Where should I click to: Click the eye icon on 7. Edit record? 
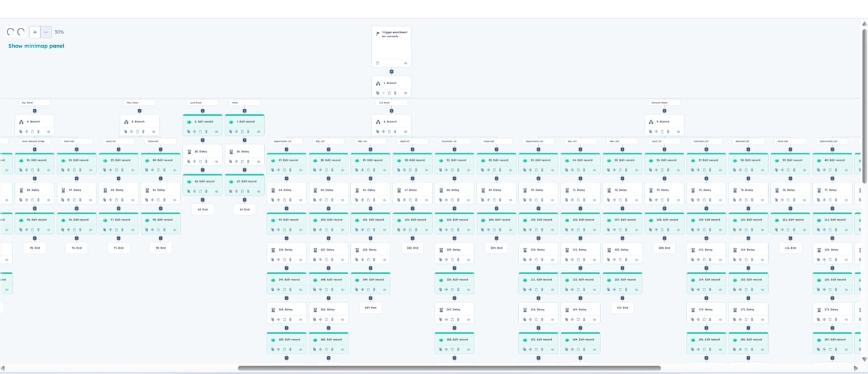tap(259, 131)
